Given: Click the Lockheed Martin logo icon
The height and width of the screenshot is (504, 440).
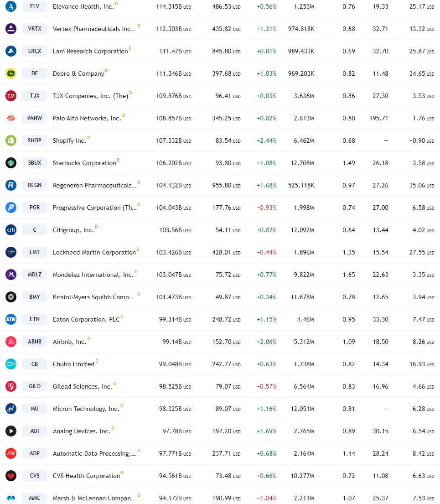Looking at the screenshot, I should click(x=11, y=252).
